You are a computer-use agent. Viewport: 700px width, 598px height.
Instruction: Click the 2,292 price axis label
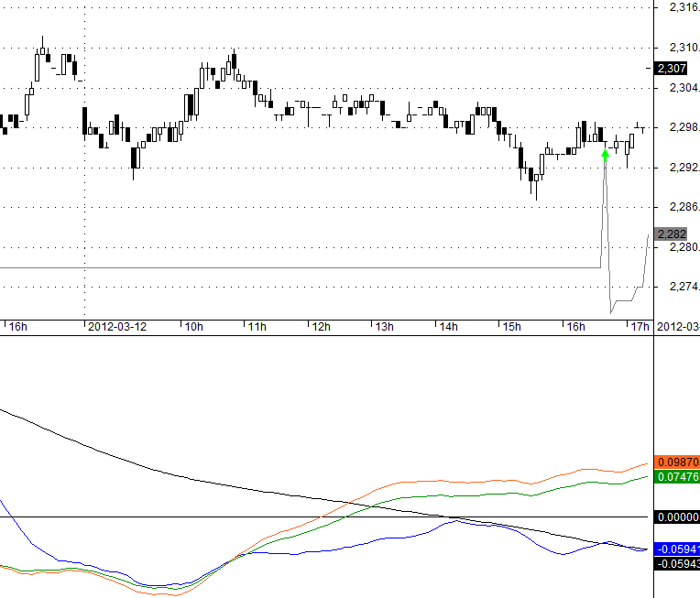(684, 168)
